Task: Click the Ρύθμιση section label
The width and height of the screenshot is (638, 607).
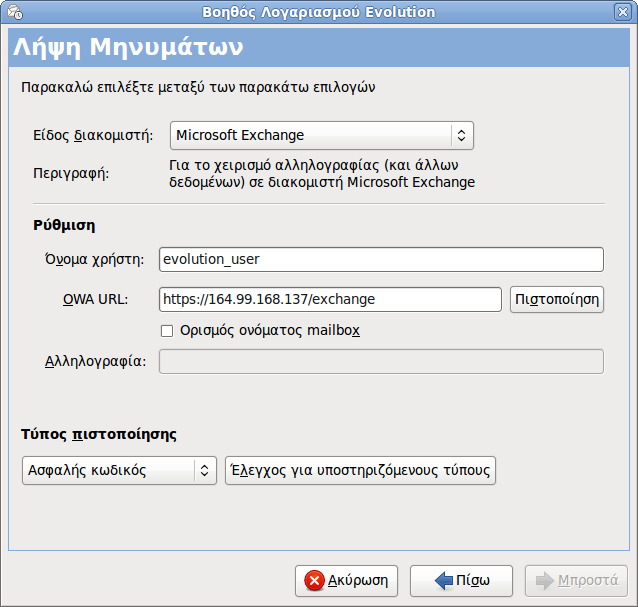Action: coord(64,225)
